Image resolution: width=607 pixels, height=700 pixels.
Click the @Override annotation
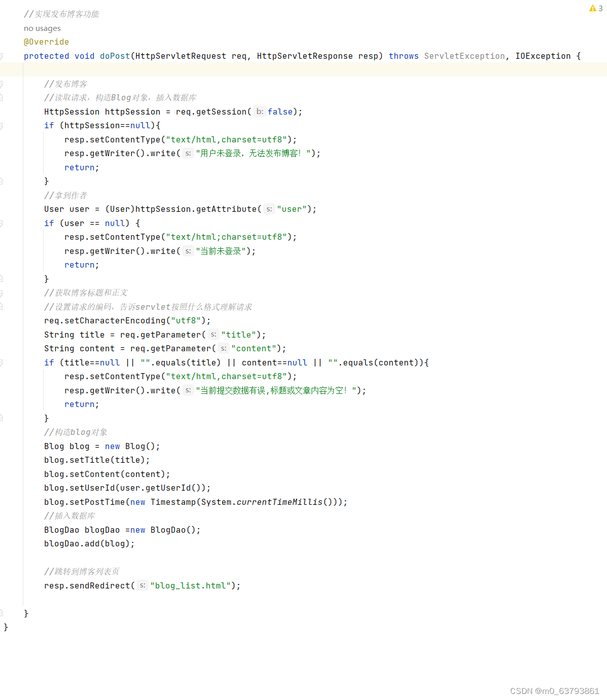[46, 42]
